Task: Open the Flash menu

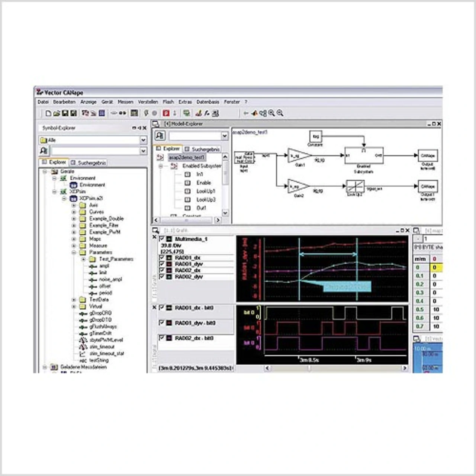Action: (x=168, y=102)
